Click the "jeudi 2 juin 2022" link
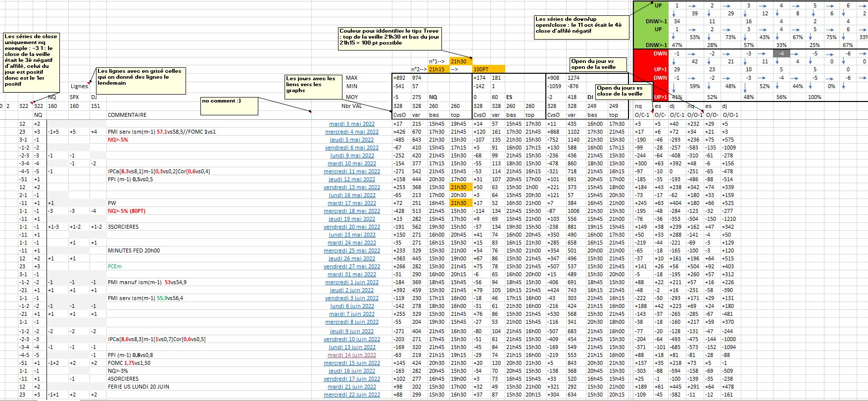Screen dimensions: 868x401 (351, 290)
